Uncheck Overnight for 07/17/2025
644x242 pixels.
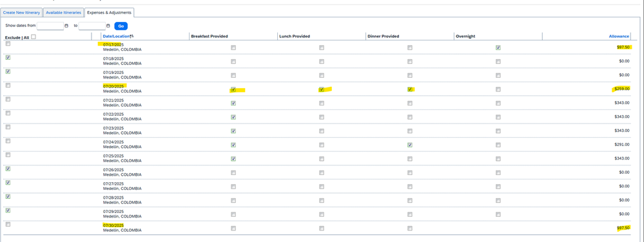pyautogui.click(x=498, y=48)
